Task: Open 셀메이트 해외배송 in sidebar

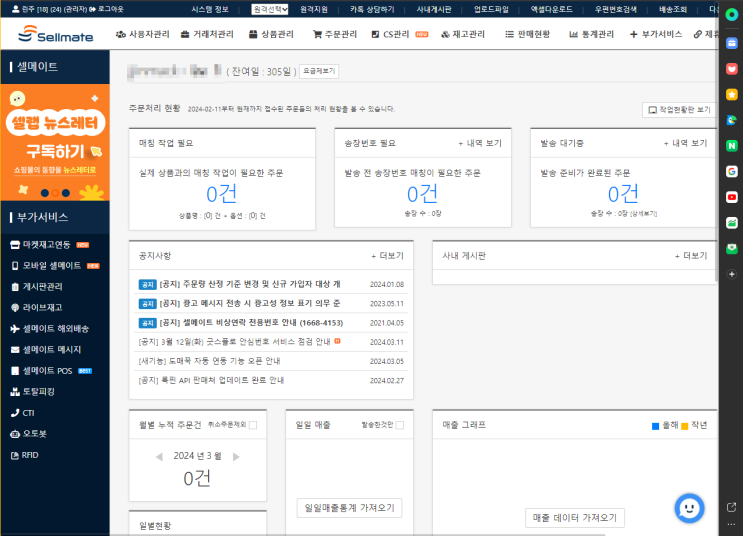Action: 50,328
